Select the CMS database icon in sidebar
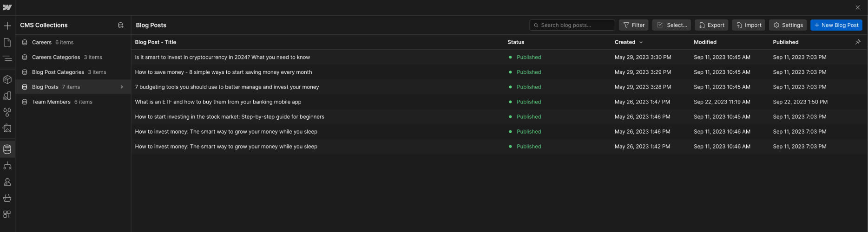This screenshot has width=868, height=232. click(7, 149)
